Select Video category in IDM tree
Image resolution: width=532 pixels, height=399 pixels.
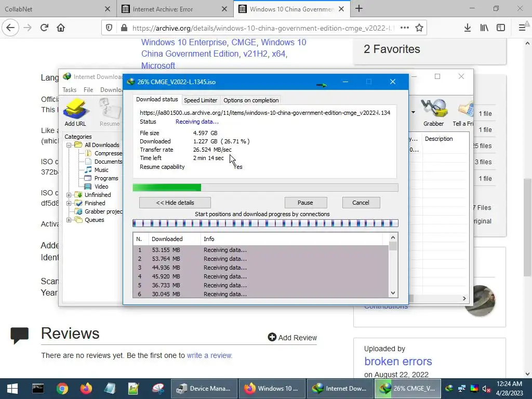(x=97, y=187)
